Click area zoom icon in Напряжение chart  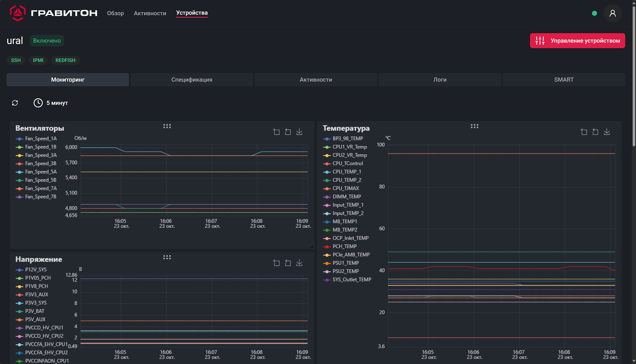276,263
